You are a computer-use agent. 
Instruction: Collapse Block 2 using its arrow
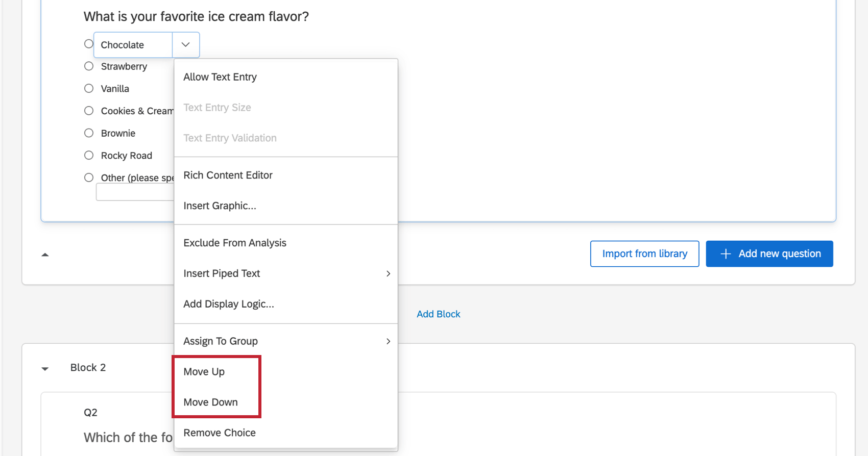(45, 368)
